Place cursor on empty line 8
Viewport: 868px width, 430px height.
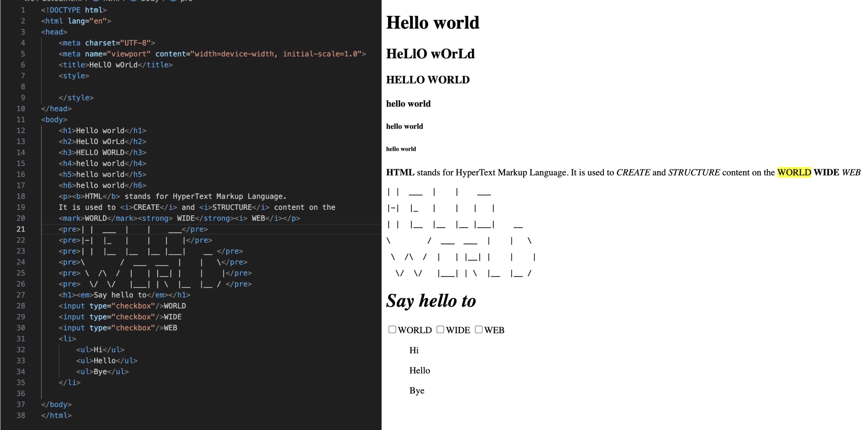point(148,87)
